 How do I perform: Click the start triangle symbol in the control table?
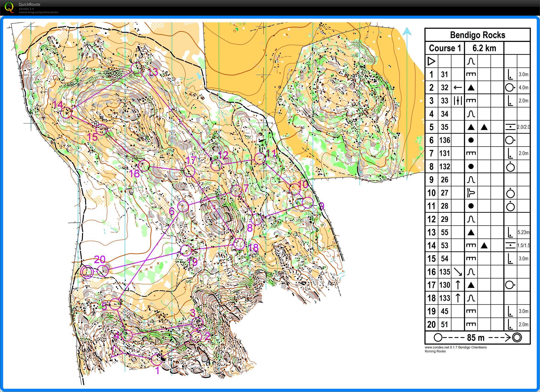pos(431,61)
